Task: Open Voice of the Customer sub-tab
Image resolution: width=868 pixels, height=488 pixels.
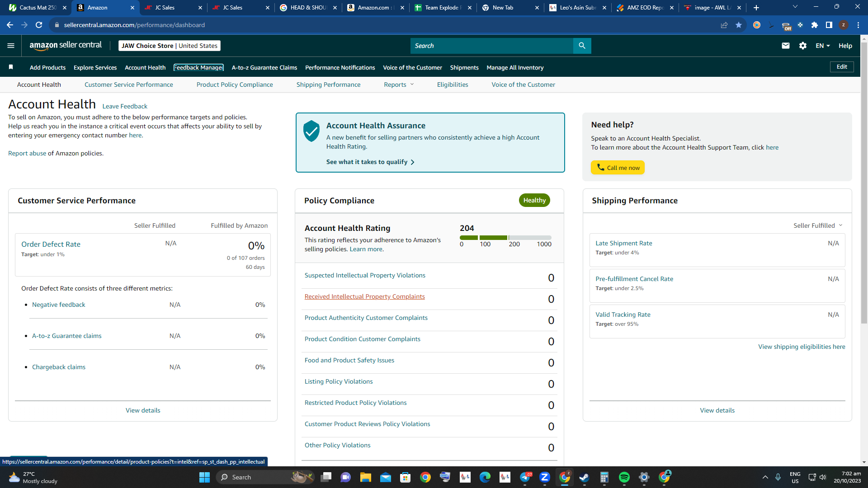Action: (523, 84)
